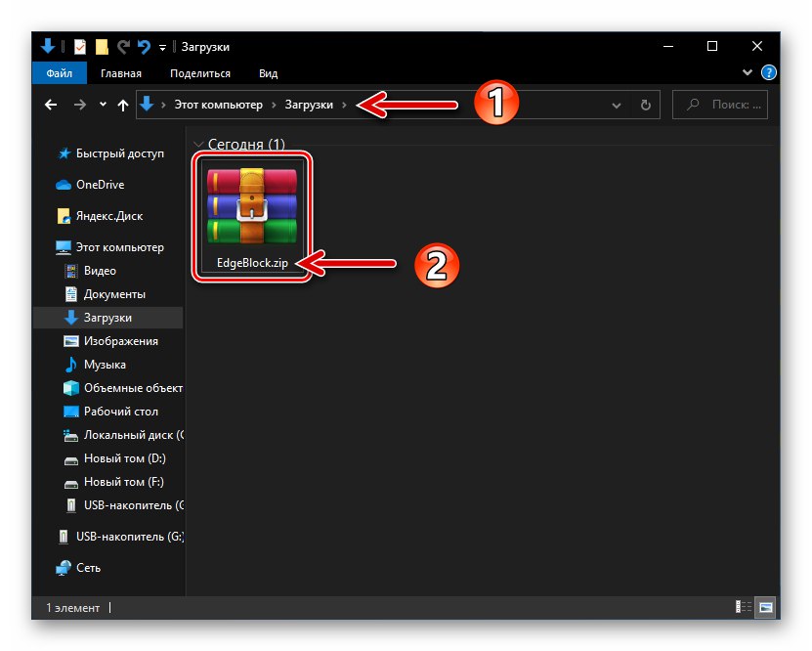This screenshot has height=651, width=812.
Task: Select the EdgeBlock.zip archive icon
Action: [252, 206]
